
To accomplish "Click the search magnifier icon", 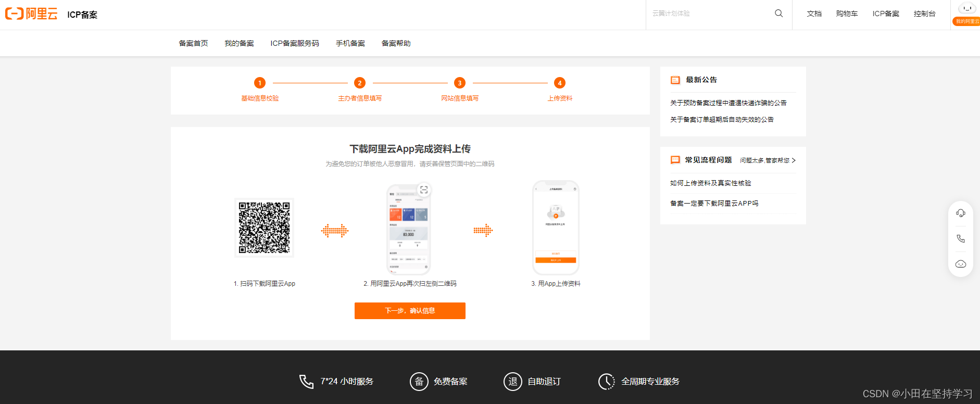I will tap(778, 14).
